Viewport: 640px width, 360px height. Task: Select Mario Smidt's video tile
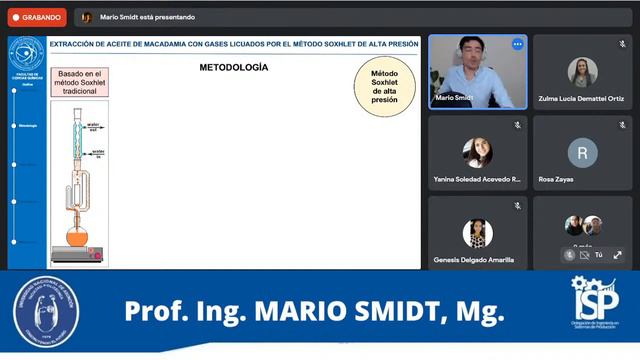click(x=478, y=72)
